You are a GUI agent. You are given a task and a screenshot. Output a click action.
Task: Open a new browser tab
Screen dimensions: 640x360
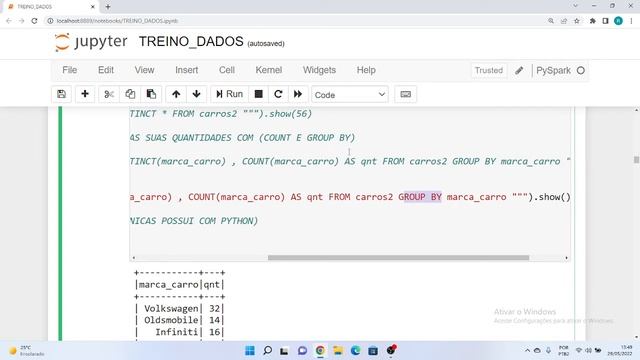(x=108, y=7)
